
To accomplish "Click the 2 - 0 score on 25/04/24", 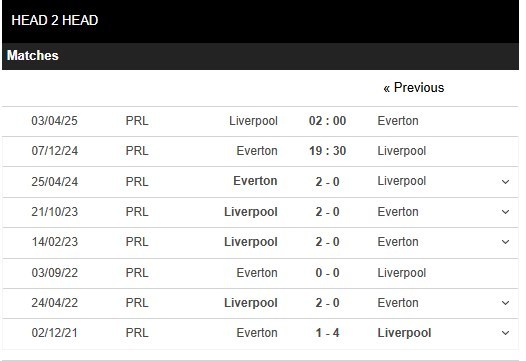I will [x=327, y=182].
